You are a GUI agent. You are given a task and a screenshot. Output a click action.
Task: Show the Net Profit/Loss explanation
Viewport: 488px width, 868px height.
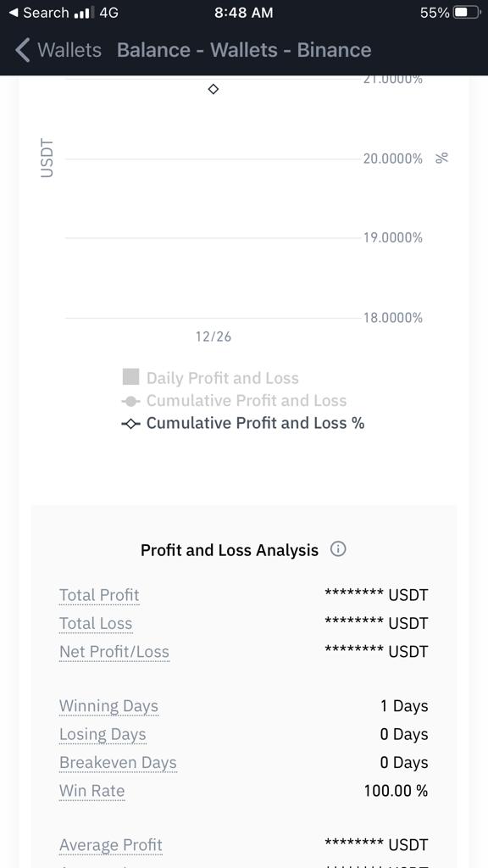pos(114,652)
